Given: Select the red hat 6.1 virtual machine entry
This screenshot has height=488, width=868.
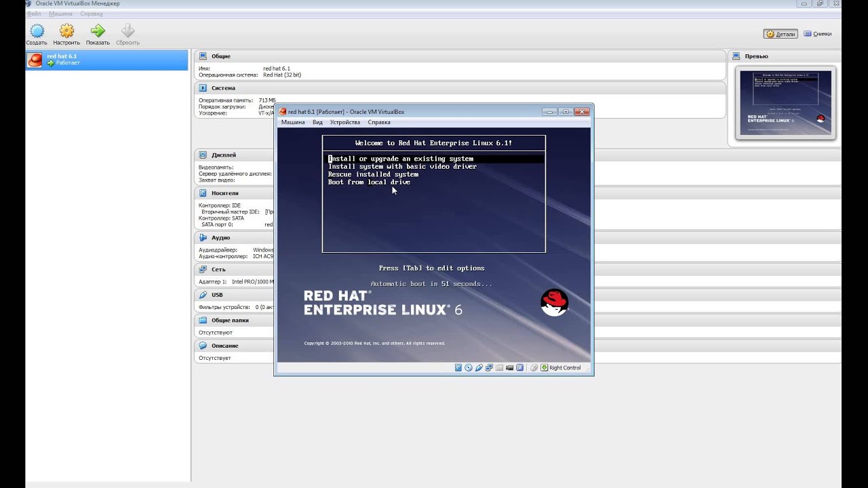Looking at the screenshot, I should coord(106,60).
